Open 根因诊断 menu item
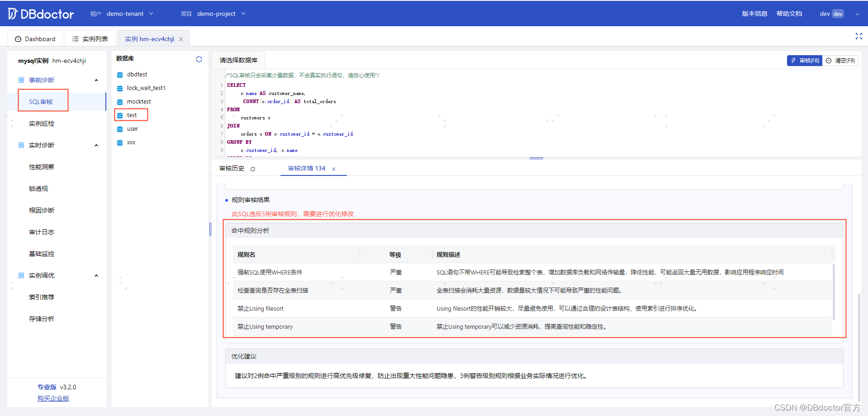Image resolution: width=868 pixels, height=416 pixels. 42,210
